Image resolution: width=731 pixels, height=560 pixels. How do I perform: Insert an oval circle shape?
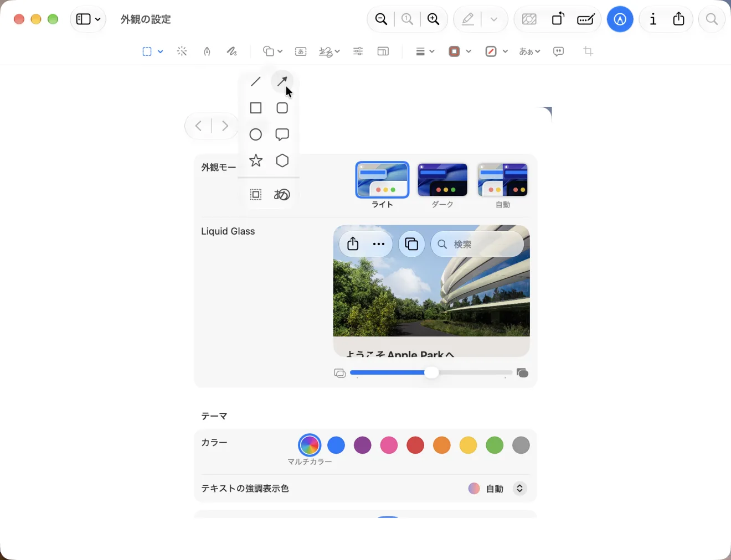click(x=255, y=134)
